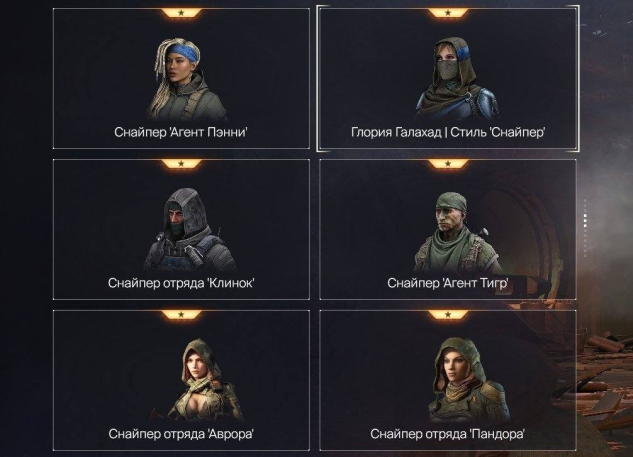633x457 pixels.
Task: Select the 'Пандора' squad sniper portrait
Action: click(x=468, y=380)
